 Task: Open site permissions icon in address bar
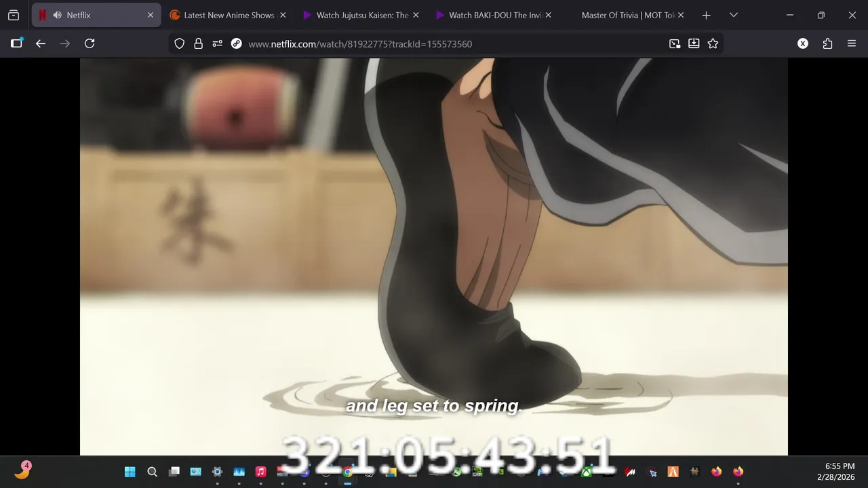217,43
